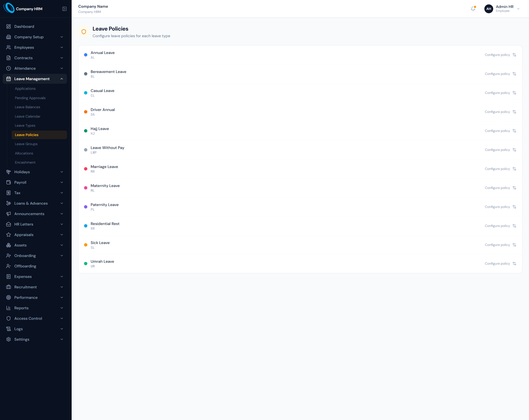This screenshot has width=529, height=420.
Task: Click the Attendance clock icon
Action: point(9,68)
